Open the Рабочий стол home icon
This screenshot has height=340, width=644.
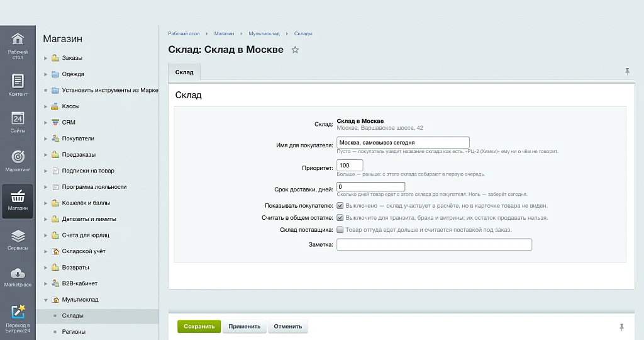[18, 40]
